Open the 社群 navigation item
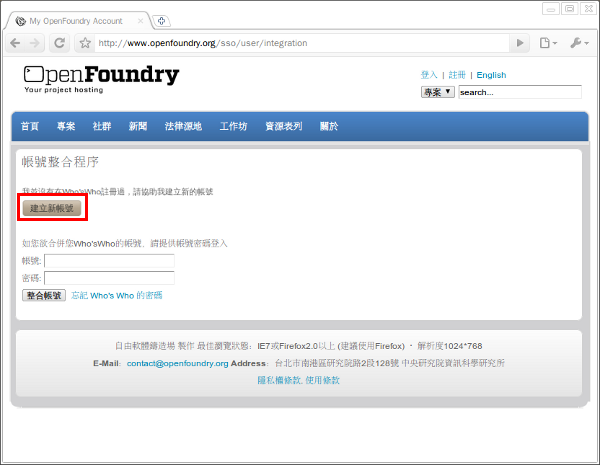600x465 pixels. tap(102, 126)
